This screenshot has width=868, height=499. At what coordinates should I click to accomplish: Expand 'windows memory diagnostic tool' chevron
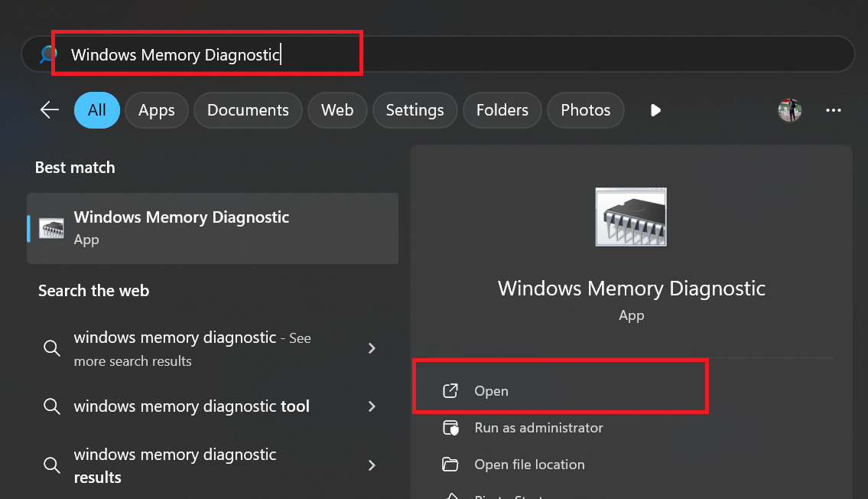[x=372, y=406]
